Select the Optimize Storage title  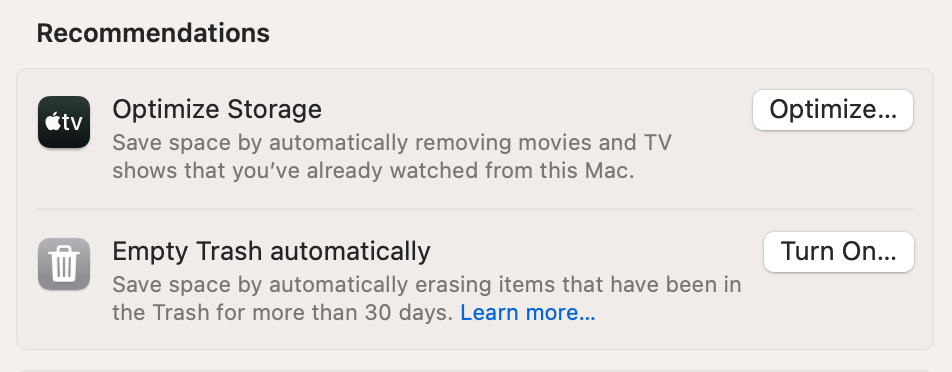[x=217, y=109]
